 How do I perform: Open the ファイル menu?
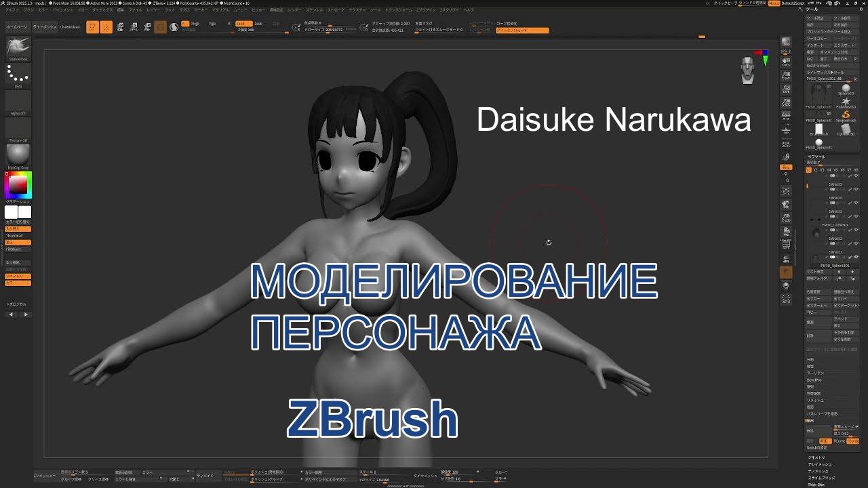pyautogui.click(x=135, y=11)
